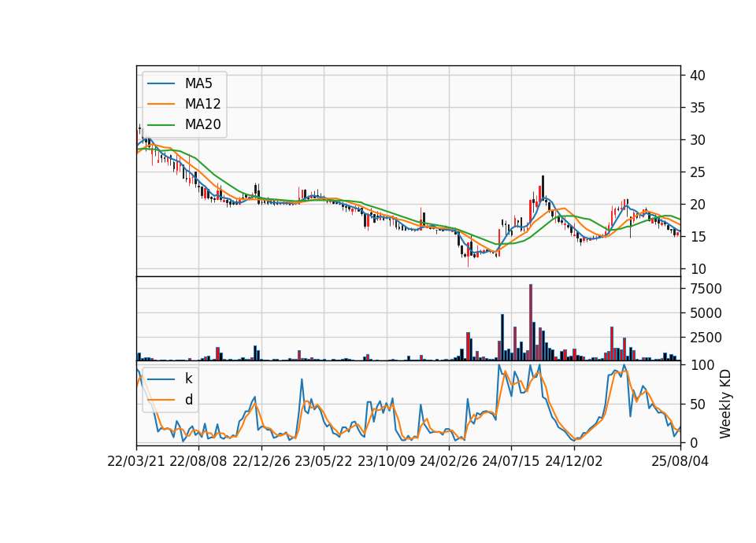Click the Weekly KD axis title

pyautogui.click(x=725, y=404)
